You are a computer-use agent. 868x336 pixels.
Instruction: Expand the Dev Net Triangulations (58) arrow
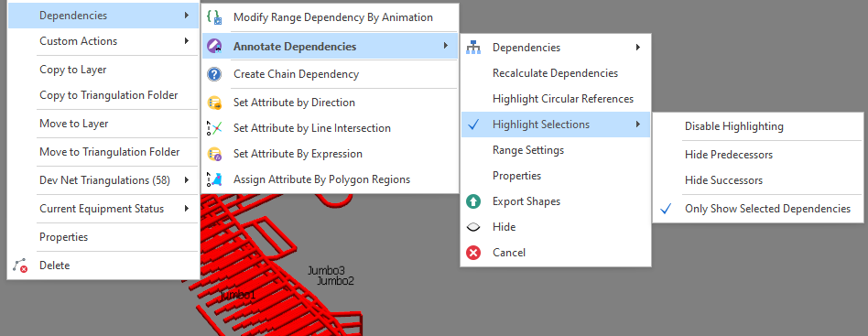pos(187,180)
